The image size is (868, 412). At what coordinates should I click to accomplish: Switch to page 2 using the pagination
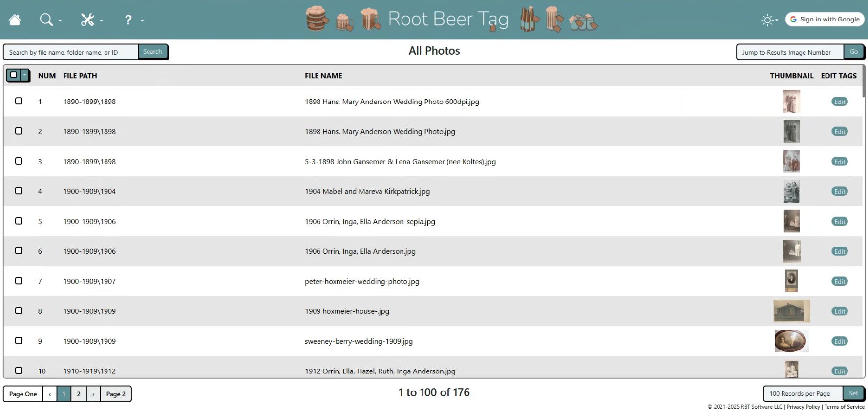coord(78,394)
